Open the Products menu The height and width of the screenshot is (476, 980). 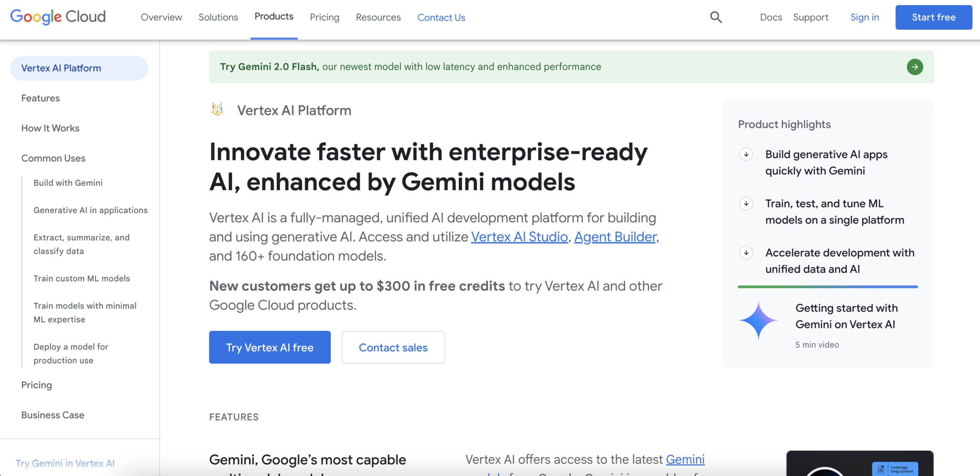274,17
